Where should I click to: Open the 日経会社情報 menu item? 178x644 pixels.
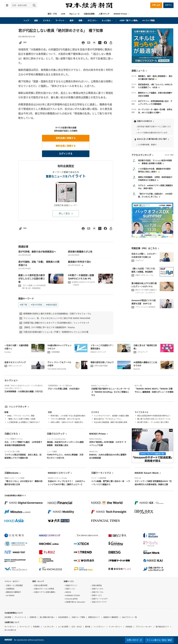coord(89,14)
